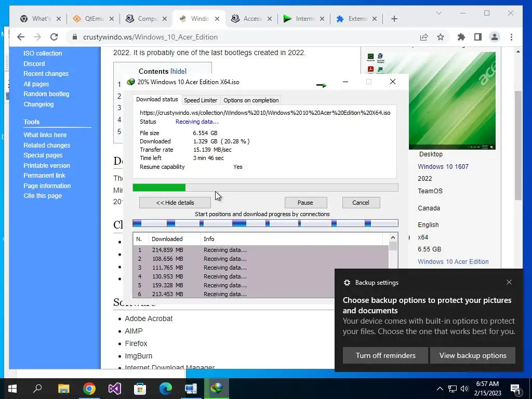This screenshot has width=532, height=399.
Task: Show hidden system tray icons
Action: [x=440, y=389]
